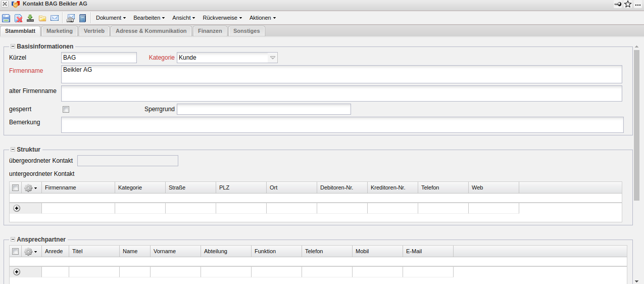Click the Sperrgrund input field
The height and width of the screenshot is (284, 644).
(x=264, y=109)
